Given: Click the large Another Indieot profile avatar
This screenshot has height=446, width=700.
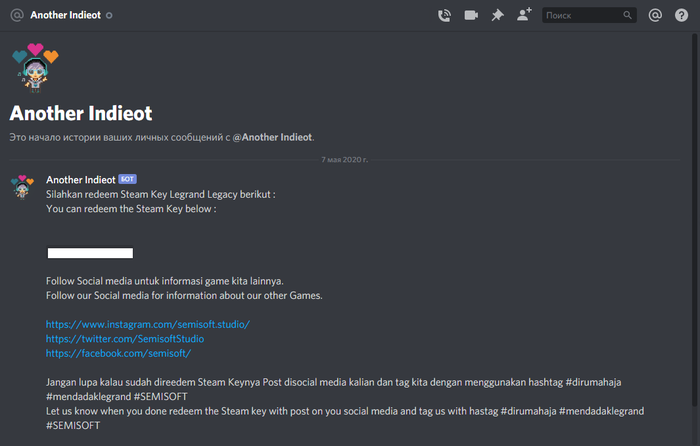Looking at the screenshot, I should tap(34, 68).
